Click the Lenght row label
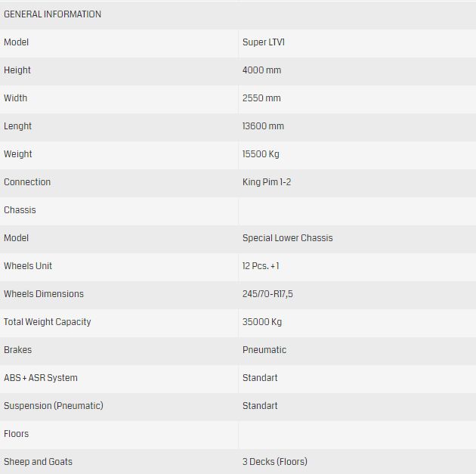This screenshot has width=476, height=474. 17,126
